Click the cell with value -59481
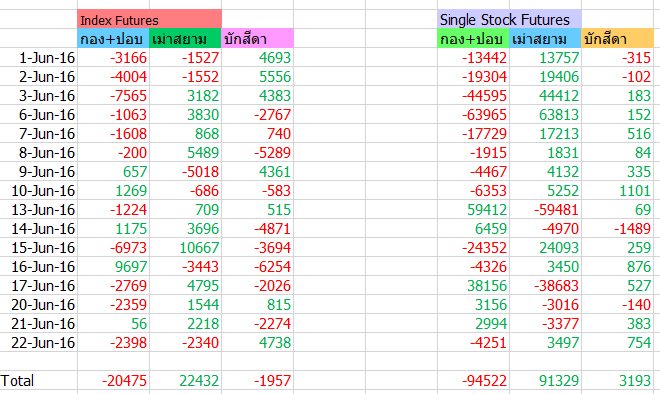 (545, 209)
